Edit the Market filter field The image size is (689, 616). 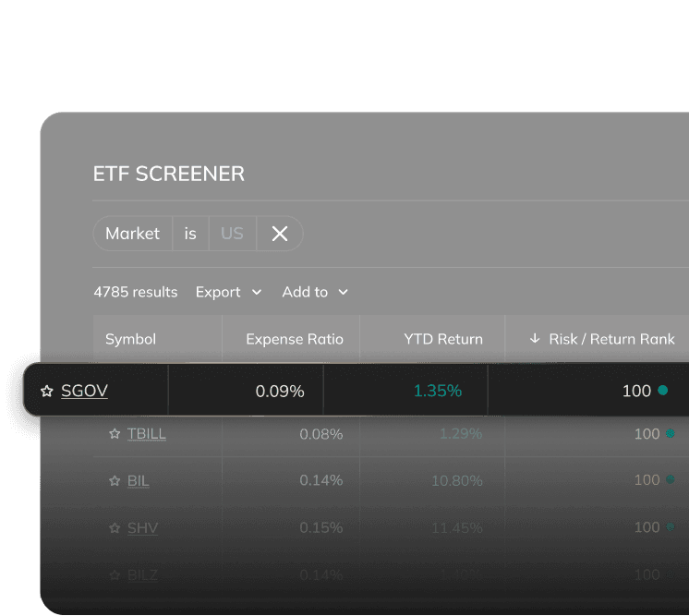coord(133,234)
